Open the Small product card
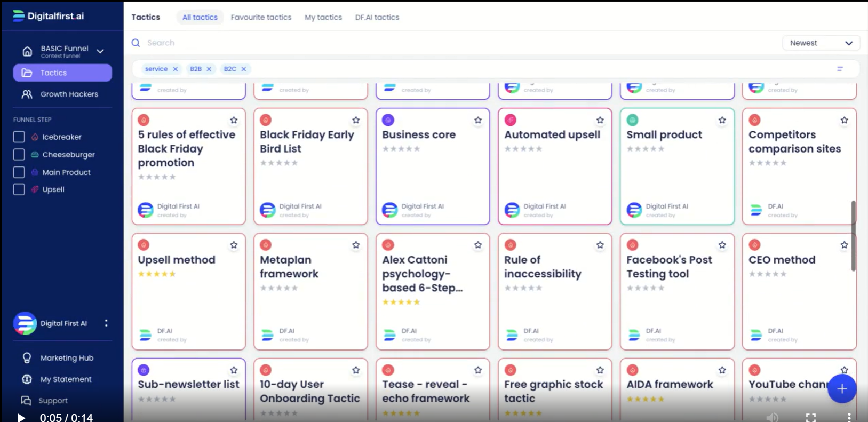Image resolution: width=868 pixels, height=422 pixels. (x=677, y=166)
